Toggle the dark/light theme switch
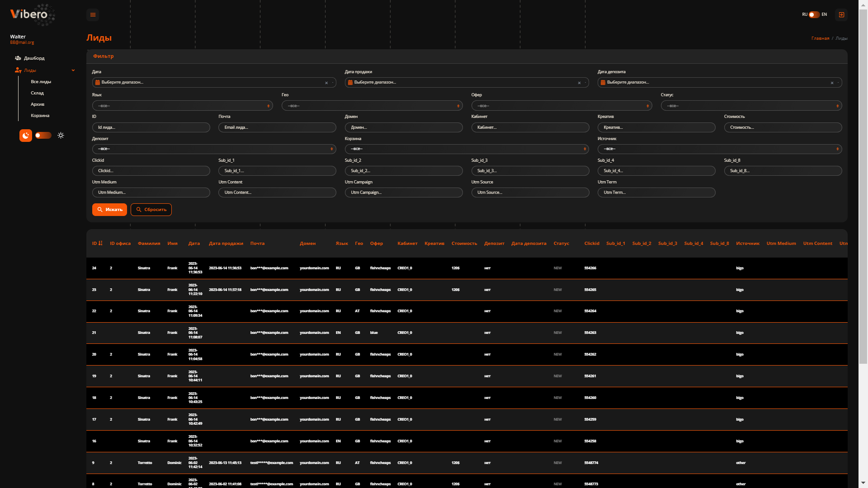This screenshot has width=868, height=488. 43,136
